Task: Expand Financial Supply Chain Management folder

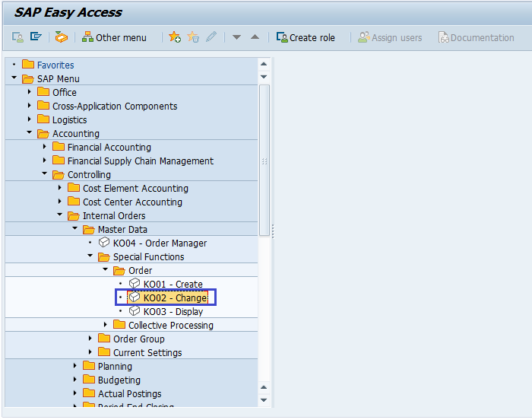Action: point(44,160)
